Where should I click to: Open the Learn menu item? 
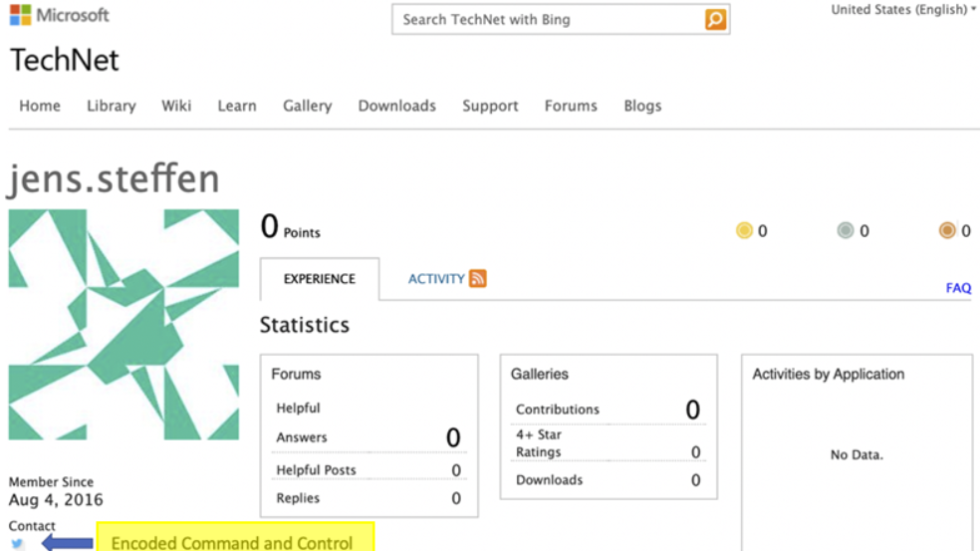coord(237,106)
